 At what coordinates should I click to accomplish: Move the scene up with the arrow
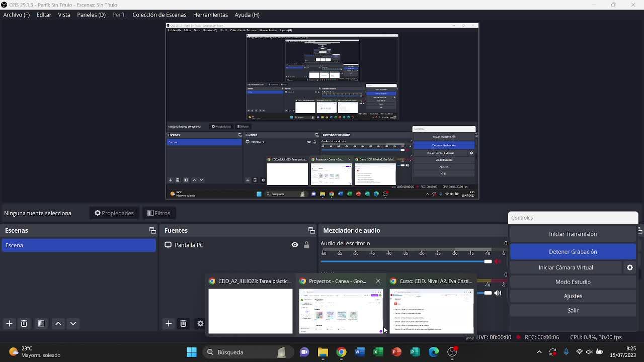pyautogui.click(x=58, y=324)
